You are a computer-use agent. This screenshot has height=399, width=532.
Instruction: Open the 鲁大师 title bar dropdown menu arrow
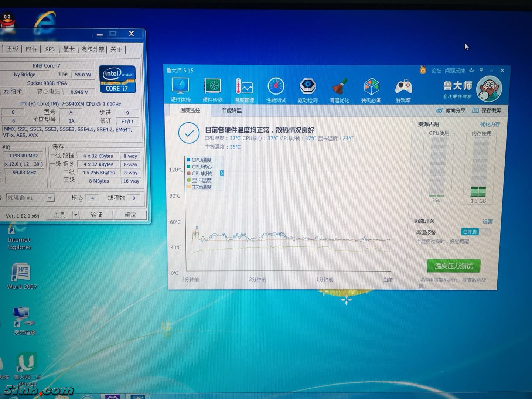[x=481, y=70]
